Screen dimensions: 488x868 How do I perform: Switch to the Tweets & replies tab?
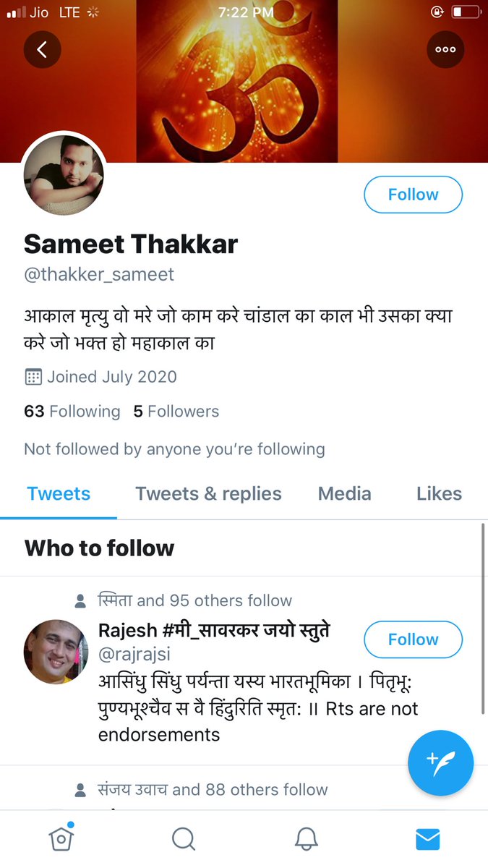click(208, 493)
